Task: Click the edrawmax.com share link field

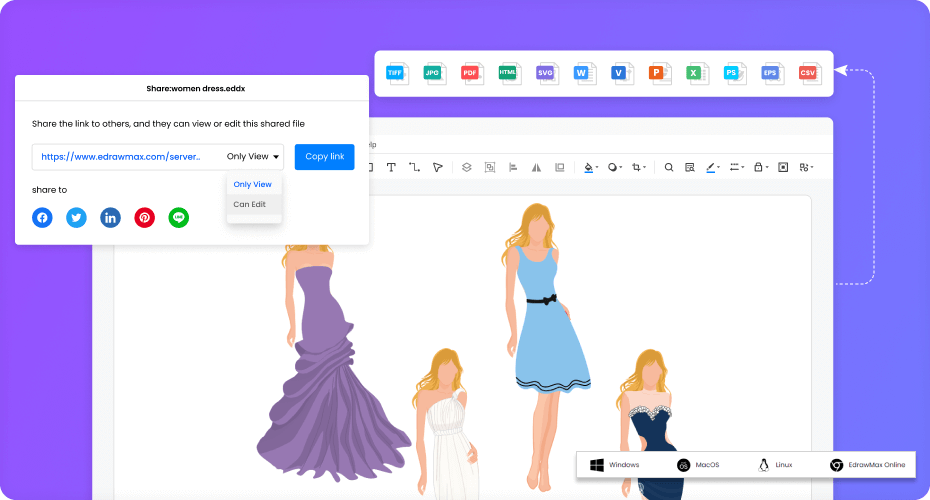Action: point(121,157)
